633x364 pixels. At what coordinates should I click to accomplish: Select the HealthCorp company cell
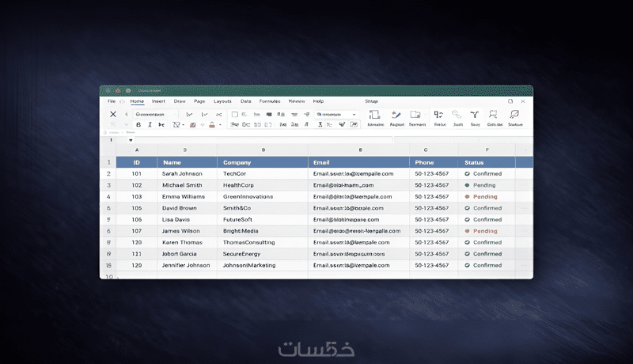263,185
